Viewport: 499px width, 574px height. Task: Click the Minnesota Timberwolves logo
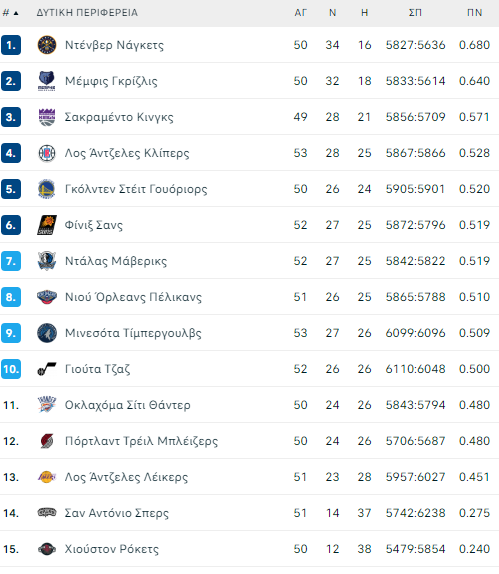[x=47, y=333]
